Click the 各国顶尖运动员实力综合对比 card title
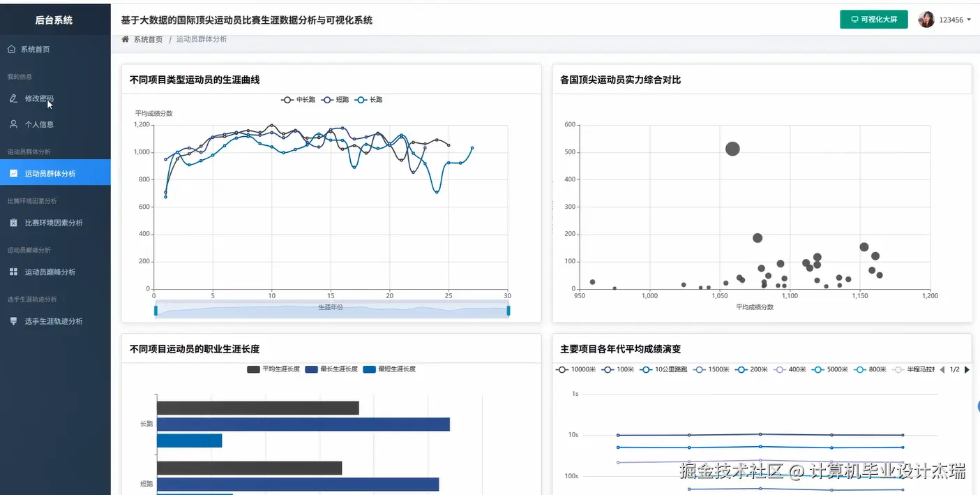 (x=620, y=80)
